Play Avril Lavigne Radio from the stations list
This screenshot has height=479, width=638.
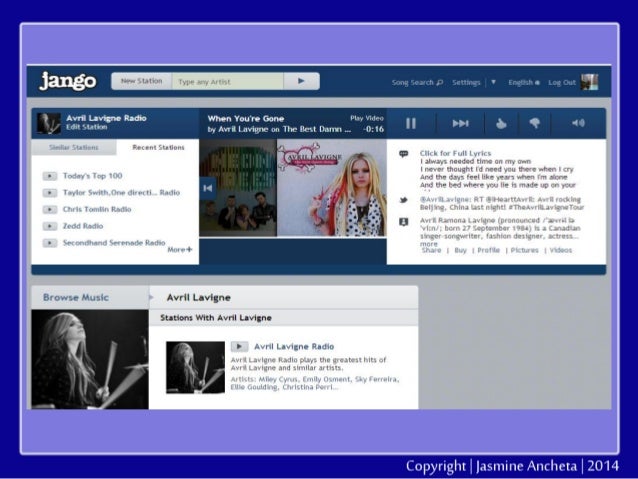[x=239, y=346]
